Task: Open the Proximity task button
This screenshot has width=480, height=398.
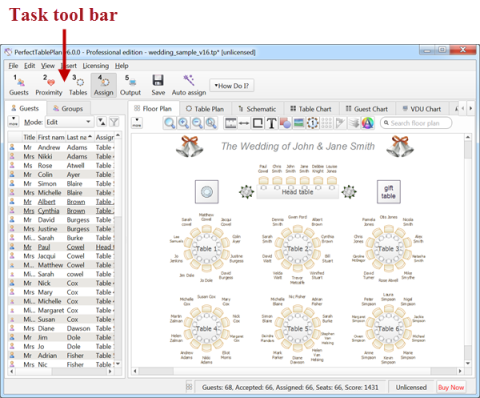Action: tap(49, 86)
